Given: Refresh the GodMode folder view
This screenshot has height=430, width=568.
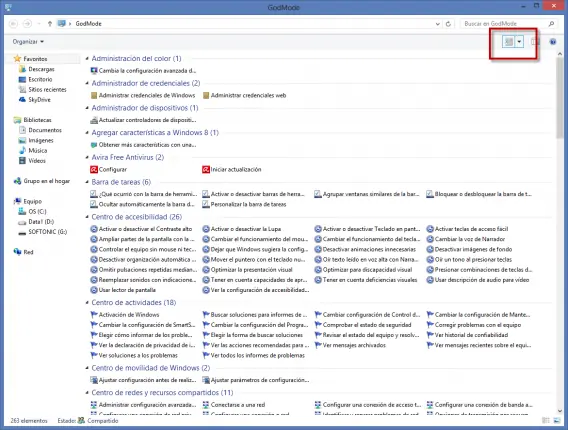Looking at the screenshot, I should (x=448, y=24).
